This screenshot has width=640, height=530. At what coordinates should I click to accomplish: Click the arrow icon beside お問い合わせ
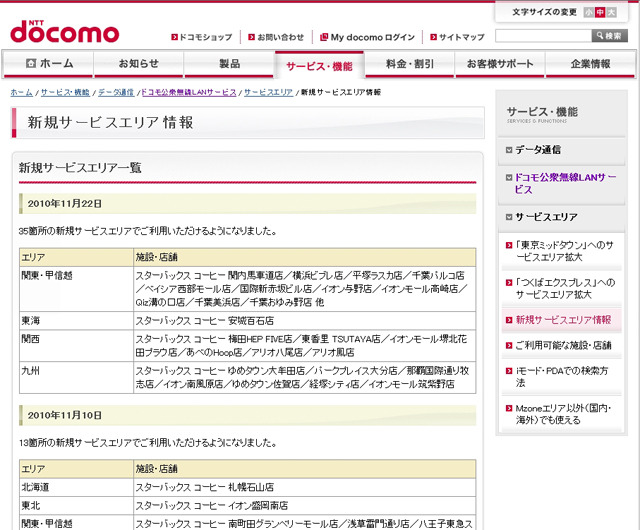point(251,37)
